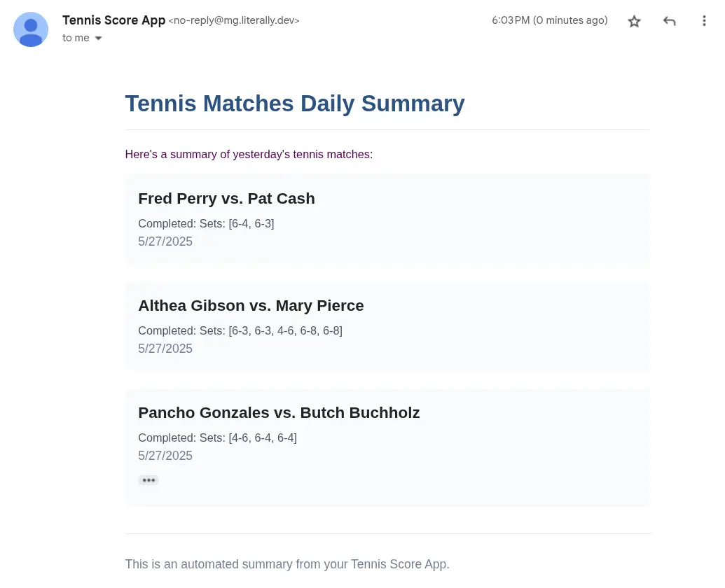Viewport: 725px width, 588px height.
Task: Star this Tennis Score App email
Action: [634, 21]
